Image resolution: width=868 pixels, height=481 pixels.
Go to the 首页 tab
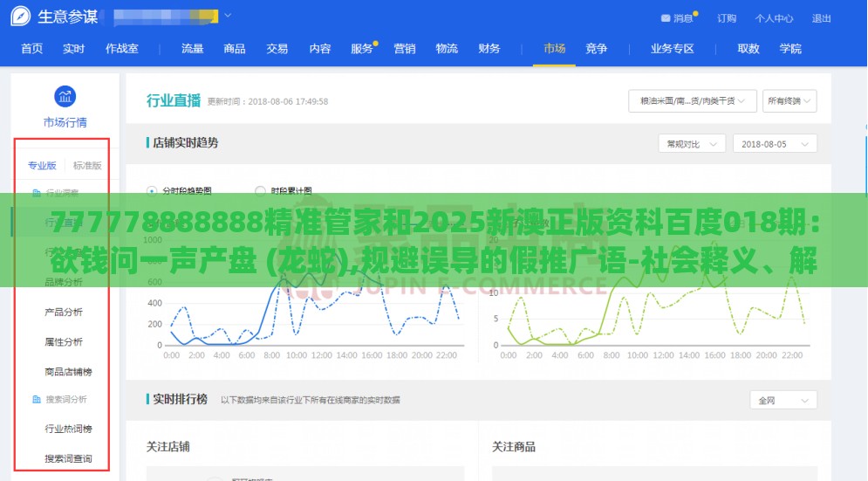(31, 49)
